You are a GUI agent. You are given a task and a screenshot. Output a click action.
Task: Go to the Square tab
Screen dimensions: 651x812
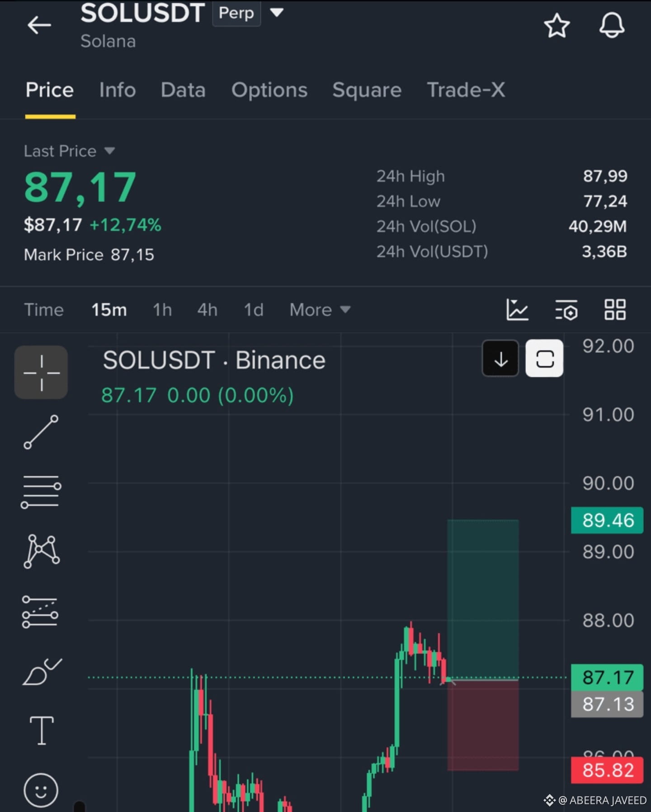click(x=367, y=90)
